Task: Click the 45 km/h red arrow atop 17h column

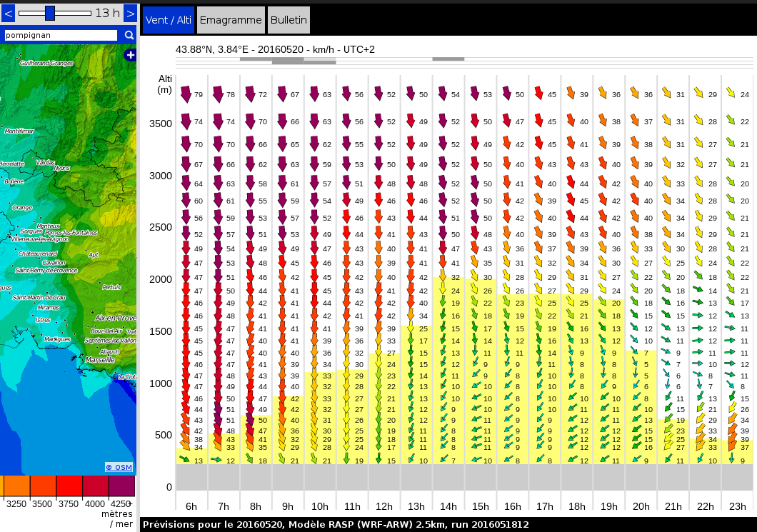Action: pos(539,94)
